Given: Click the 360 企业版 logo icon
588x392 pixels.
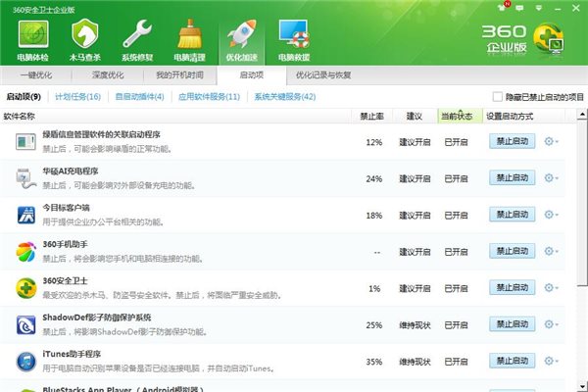Looking at the screenshot, I should pyautogui.click(x=549, y=38).
